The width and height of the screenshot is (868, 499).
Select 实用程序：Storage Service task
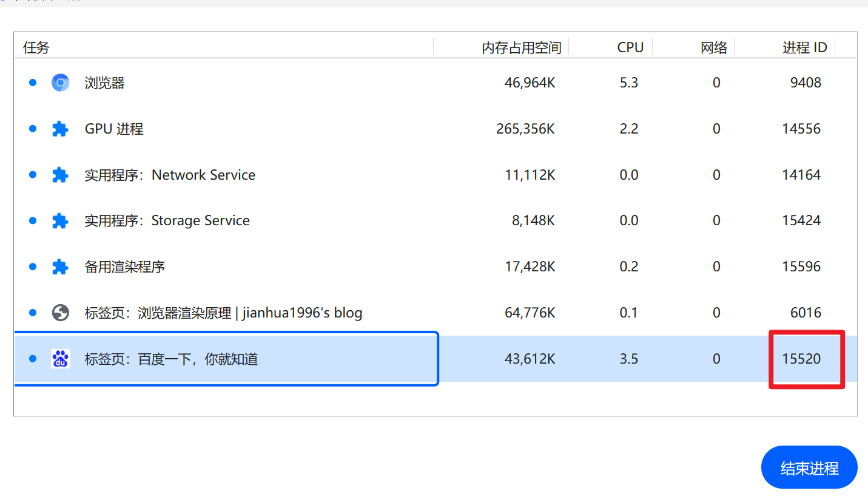(x=167, y=221)
